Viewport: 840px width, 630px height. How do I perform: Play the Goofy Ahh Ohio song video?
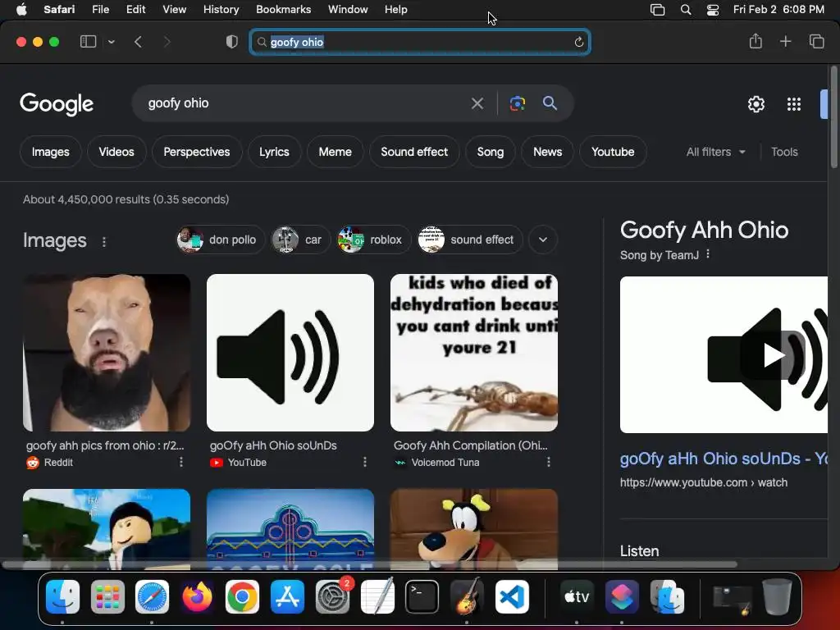pyautogui.click(x=773, y=355)
